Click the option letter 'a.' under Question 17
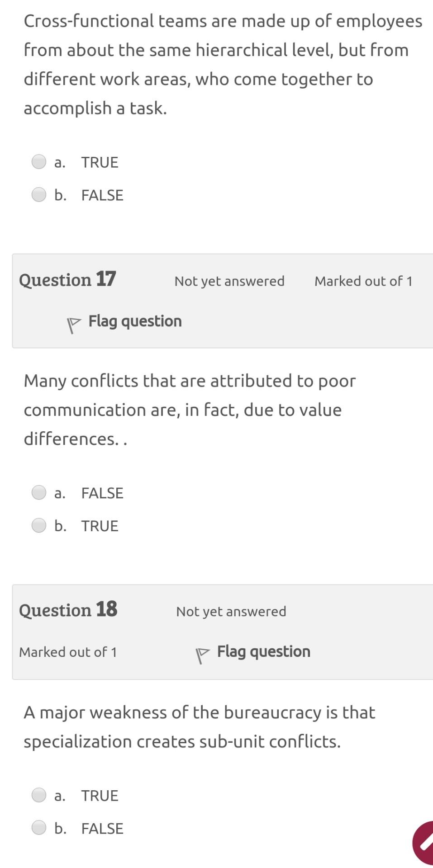 60,493
